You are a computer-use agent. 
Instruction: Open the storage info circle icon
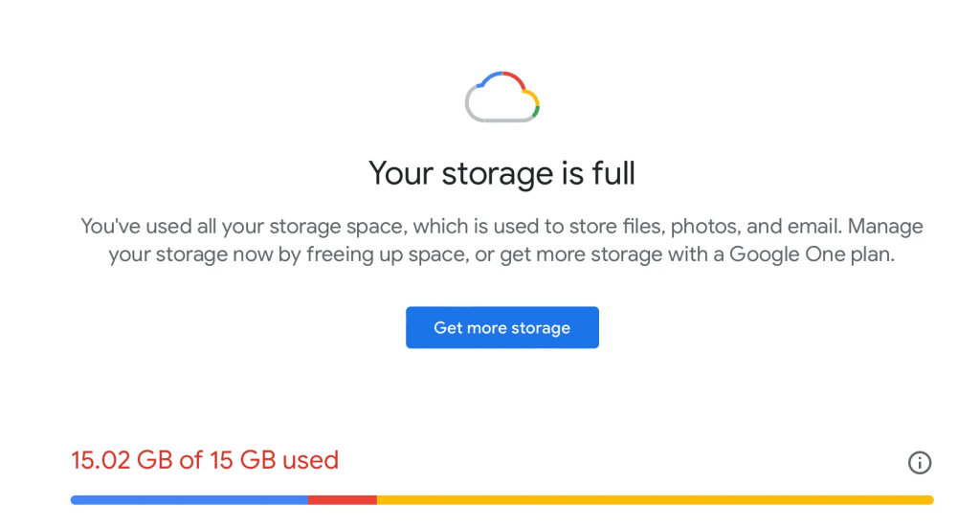(919, 463)
